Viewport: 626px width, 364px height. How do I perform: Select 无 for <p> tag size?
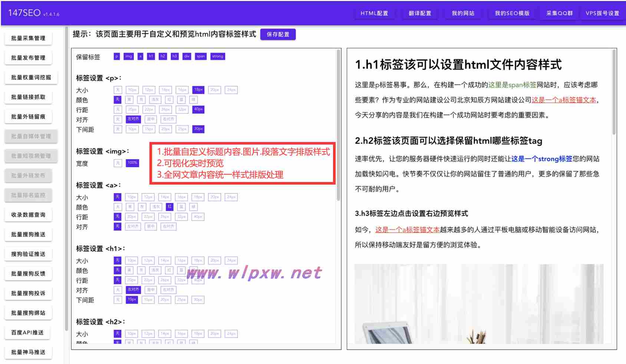click(x=118, y=90)
